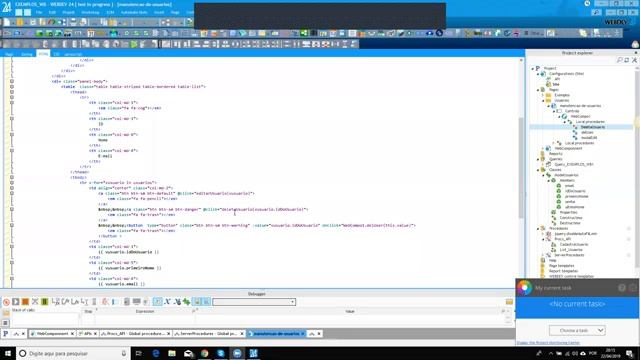Click the Windows taskbar search box

(x=73, y=353)
